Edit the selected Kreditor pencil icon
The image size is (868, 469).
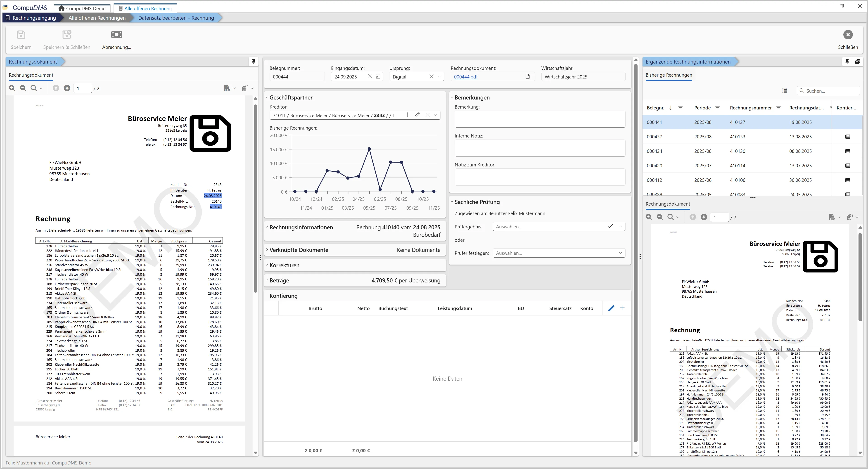coord(417,115)
